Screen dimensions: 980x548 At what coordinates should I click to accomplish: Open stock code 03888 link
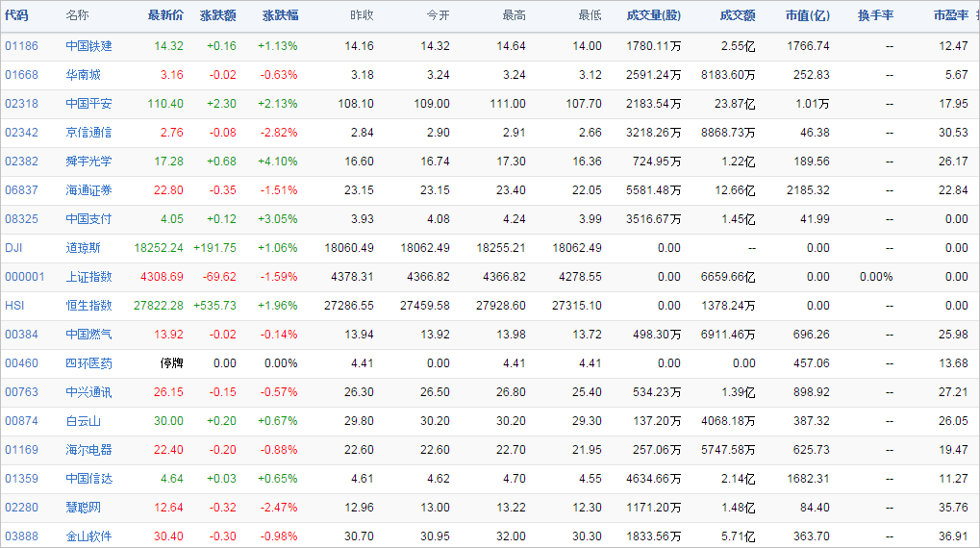coord(21,536)
